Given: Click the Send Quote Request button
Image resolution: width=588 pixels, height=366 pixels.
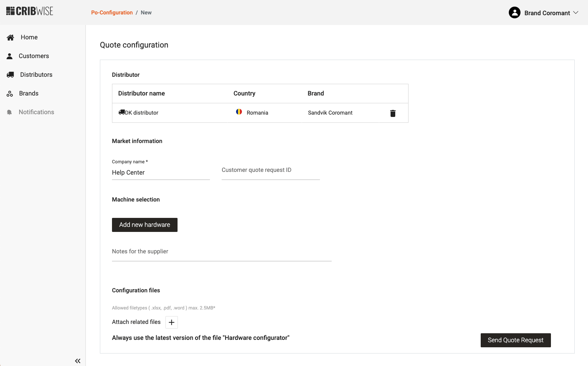Looking at the screenshot, I should point(515,340).
